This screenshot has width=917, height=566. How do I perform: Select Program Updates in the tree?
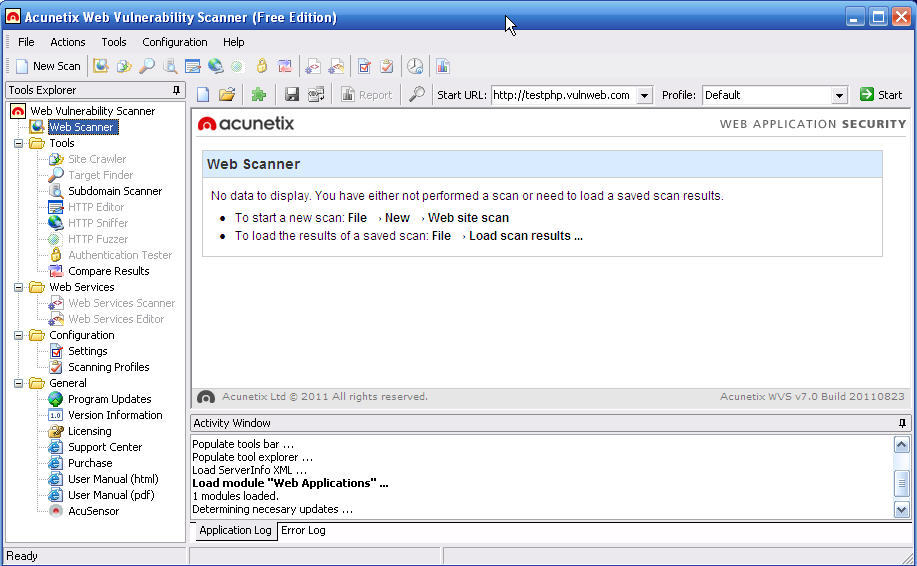109,399
